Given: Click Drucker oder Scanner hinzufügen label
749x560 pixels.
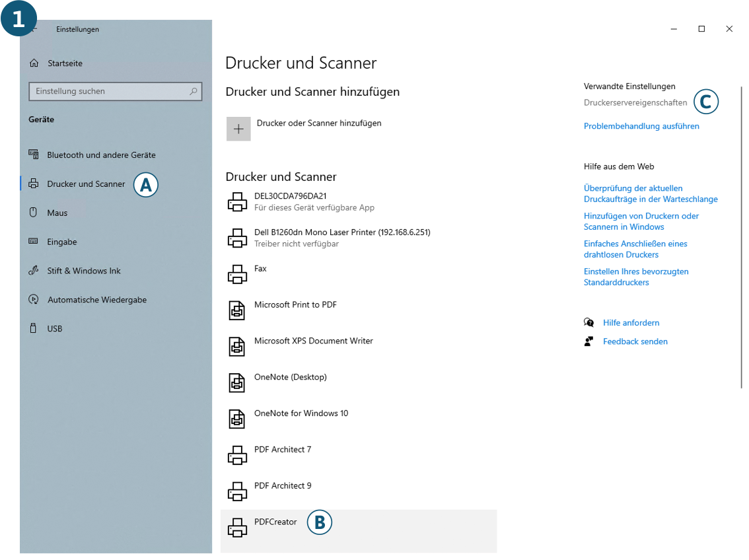Looking at the screenshot, I should pyautogui.click(x=319, y=123).
